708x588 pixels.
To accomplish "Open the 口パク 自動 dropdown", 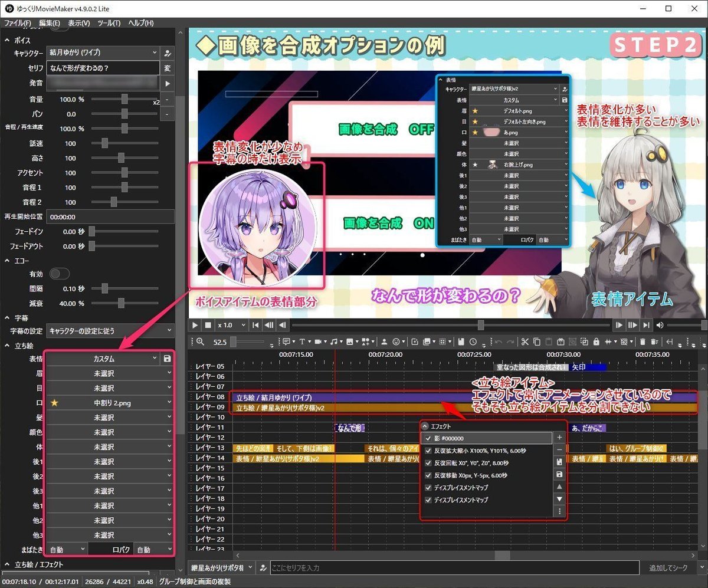I will pos(153,550).
